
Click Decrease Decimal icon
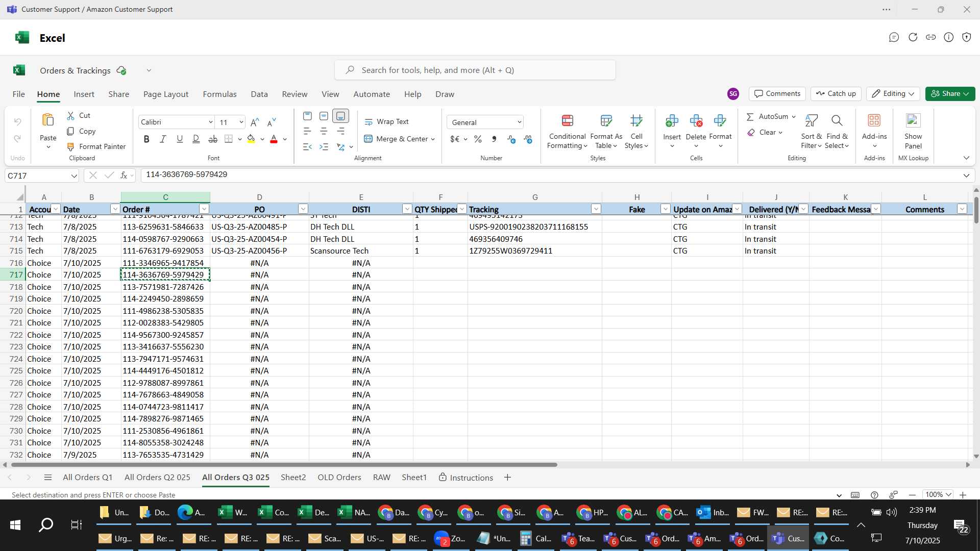coord(528,139)
